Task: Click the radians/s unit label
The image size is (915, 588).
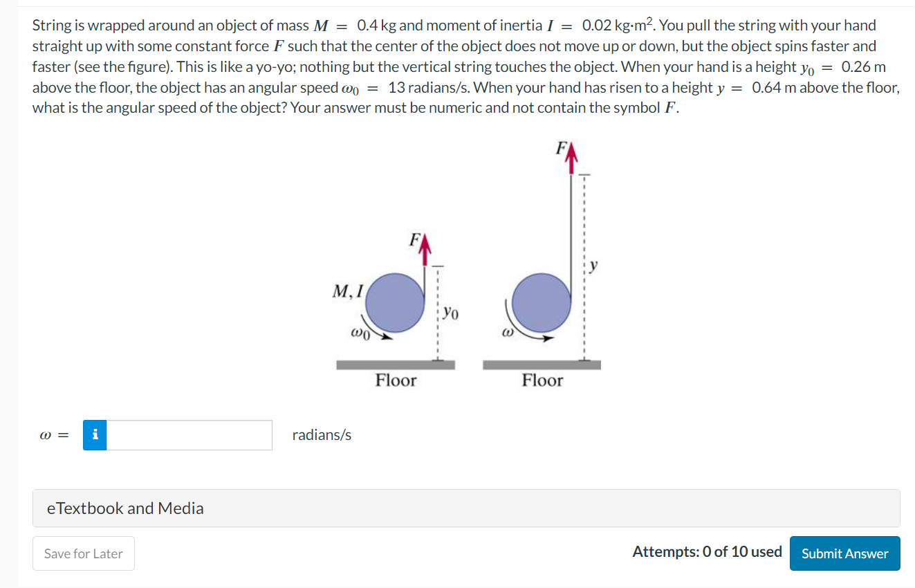Action: click(x=321, y=434)
